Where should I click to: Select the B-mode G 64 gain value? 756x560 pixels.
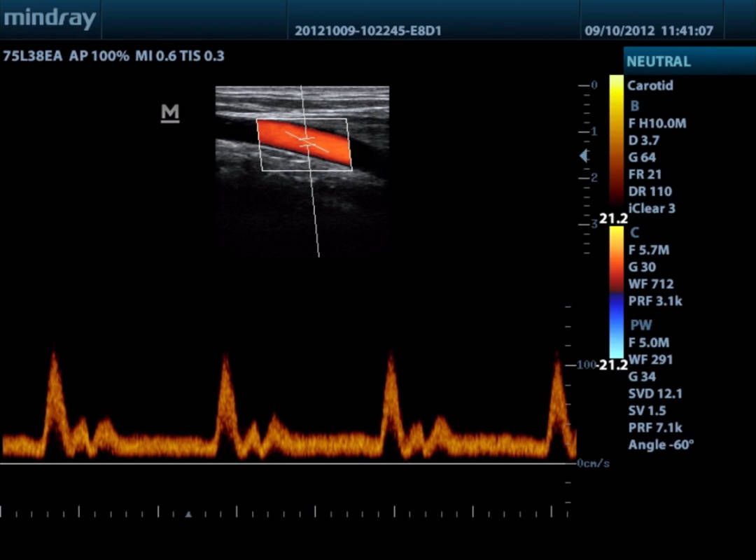click(x=642, y=157)
